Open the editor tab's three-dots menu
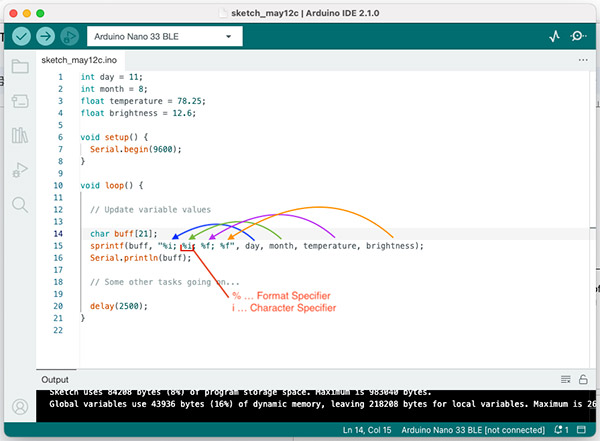The width and height of the screenshot is (600, 441). click(x=583, y=60)
